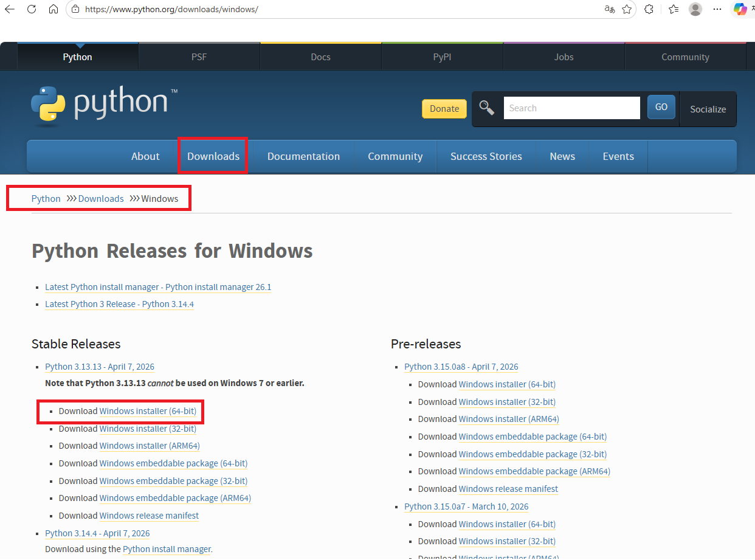Go back with the browser back arrow
755x560 pixels.
9,9
